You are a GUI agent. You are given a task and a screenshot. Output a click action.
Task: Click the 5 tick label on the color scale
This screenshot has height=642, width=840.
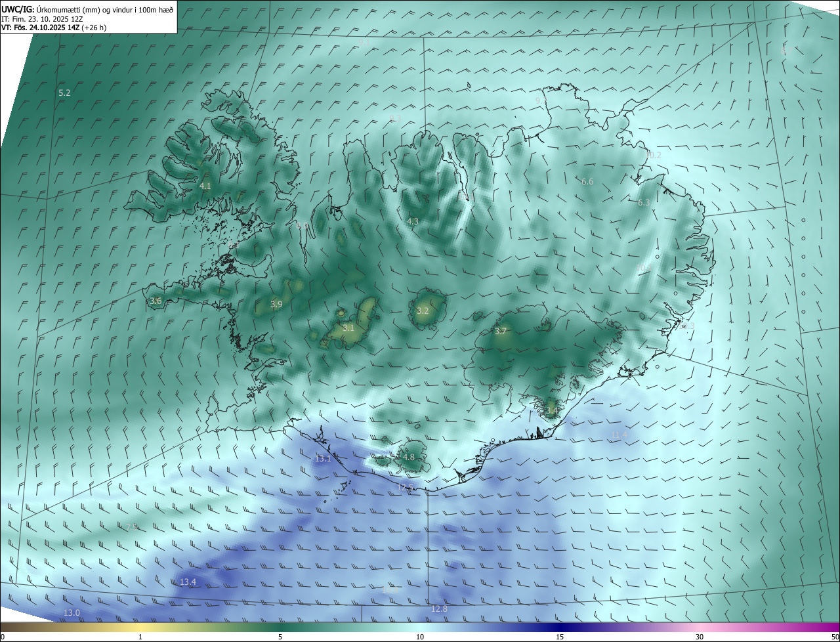coord(280,637)
